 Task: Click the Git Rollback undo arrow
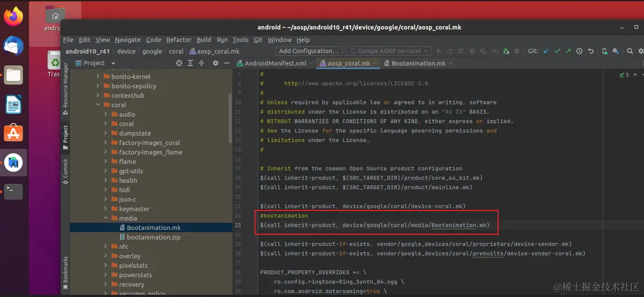[x=591, y=51]
